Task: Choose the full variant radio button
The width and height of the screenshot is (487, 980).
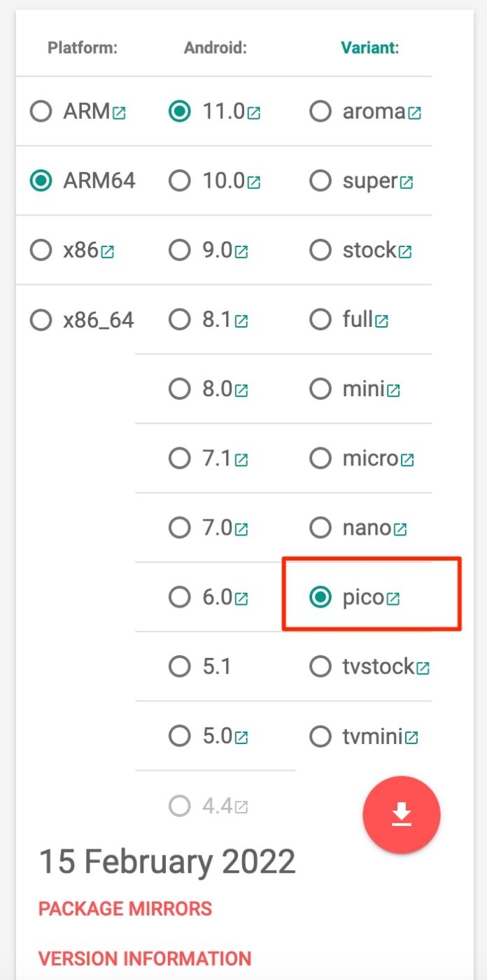Action: point(320,320)
